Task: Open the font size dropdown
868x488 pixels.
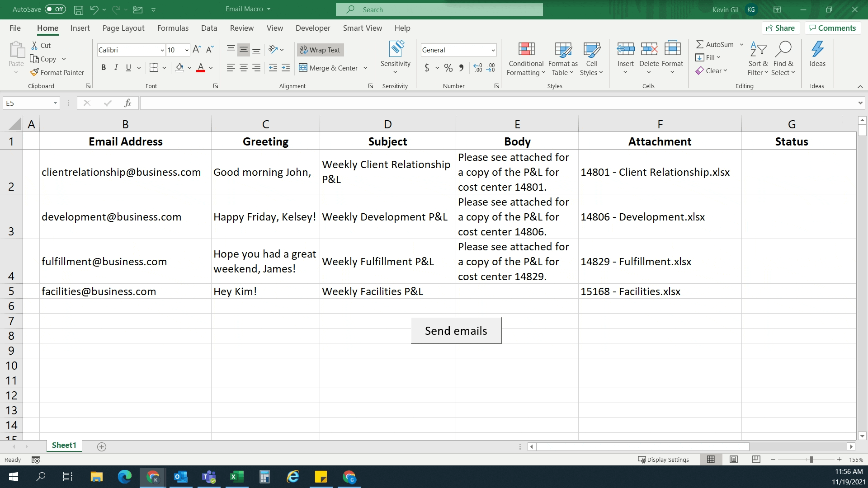Action: [187, 50]
